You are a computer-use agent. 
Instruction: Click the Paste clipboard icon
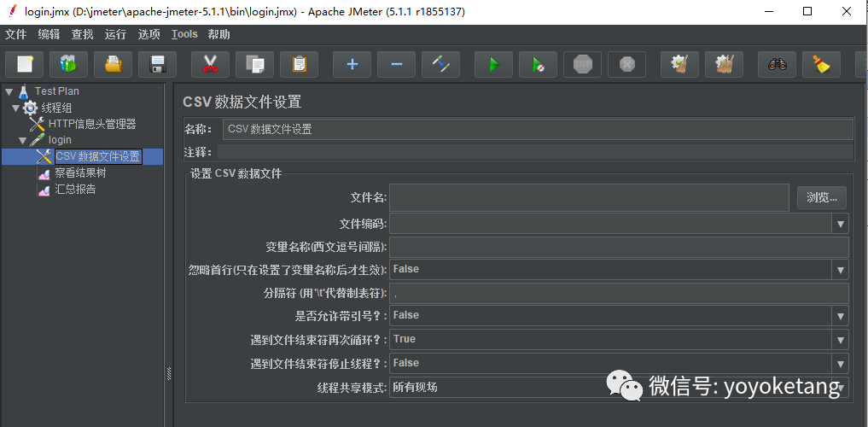click(299, 65)
